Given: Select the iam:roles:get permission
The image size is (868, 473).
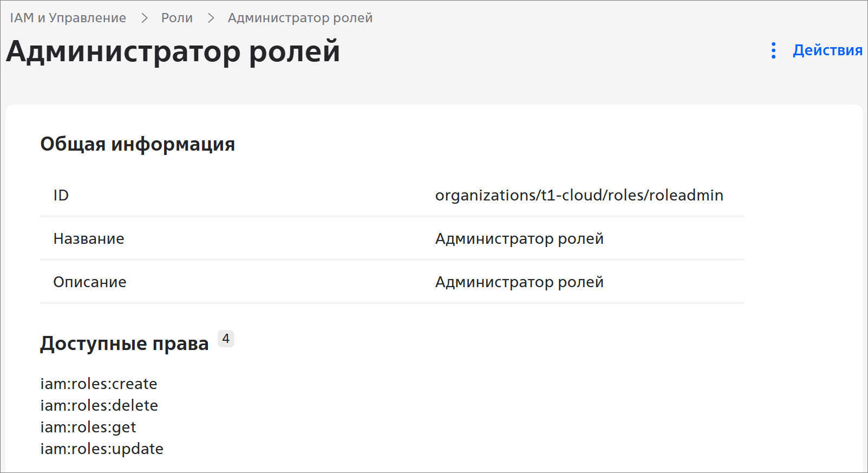Looking at the screenshot, I should (88, 427).
